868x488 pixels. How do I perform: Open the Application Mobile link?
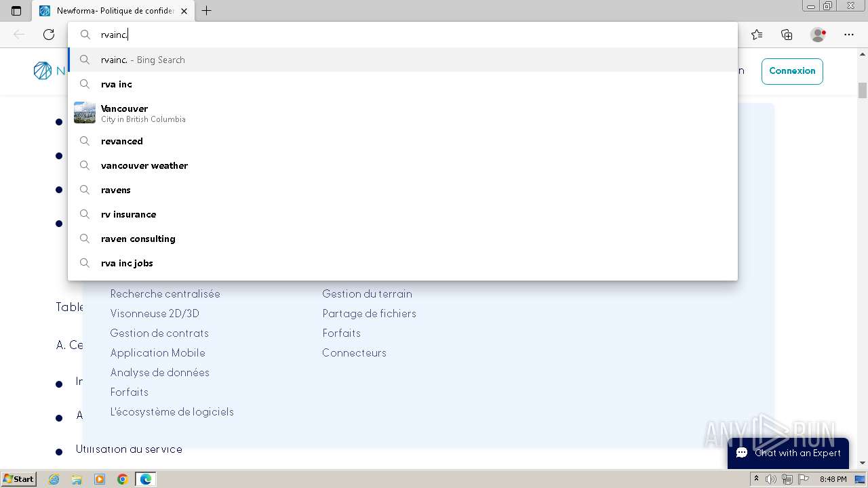pyautogui.click(x=157, y=352)
